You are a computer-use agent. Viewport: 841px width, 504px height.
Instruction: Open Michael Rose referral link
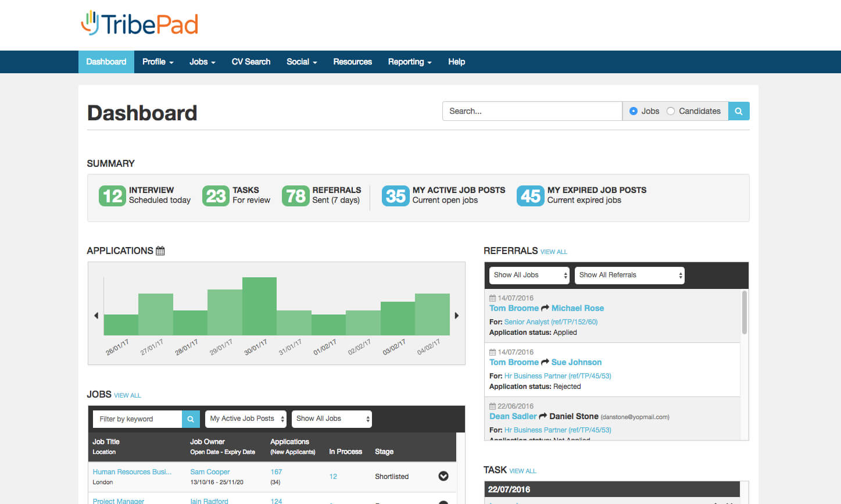click(578, 308)
